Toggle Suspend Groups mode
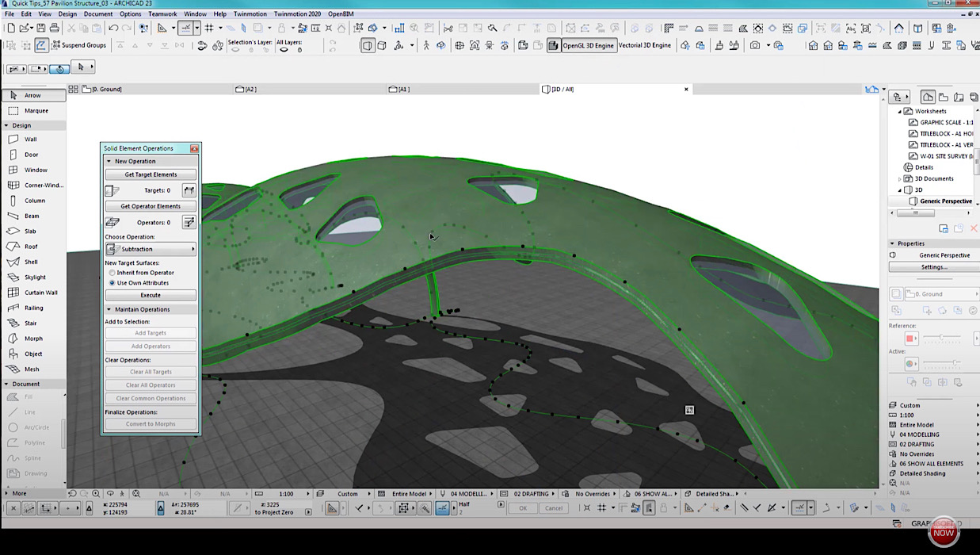The height and width of the screenshot is (555, 980). 79,45
